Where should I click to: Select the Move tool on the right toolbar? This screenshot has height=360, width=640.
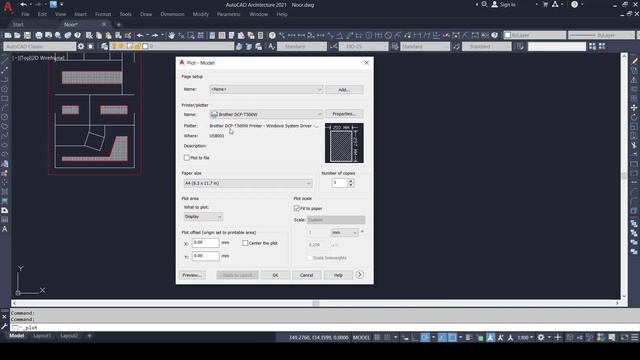pyautogui.click(x=634, y=108)
